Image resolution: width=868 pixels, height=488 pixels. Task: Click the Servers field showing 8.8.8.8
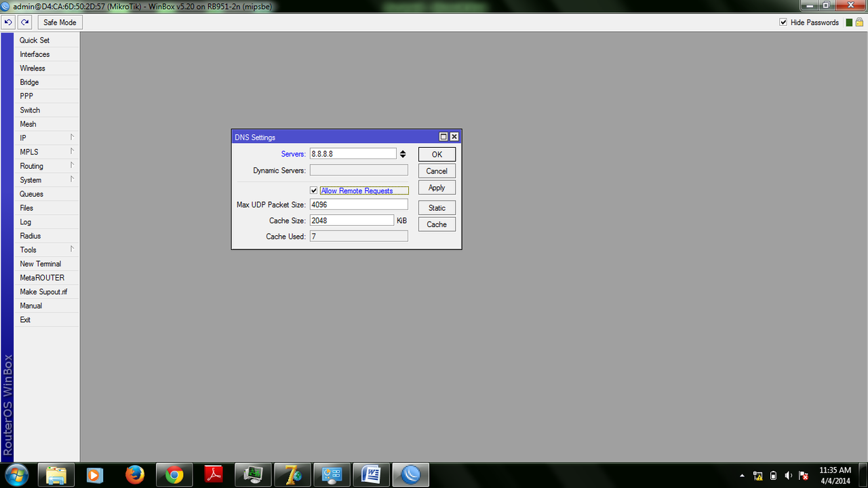coord(353,154)
